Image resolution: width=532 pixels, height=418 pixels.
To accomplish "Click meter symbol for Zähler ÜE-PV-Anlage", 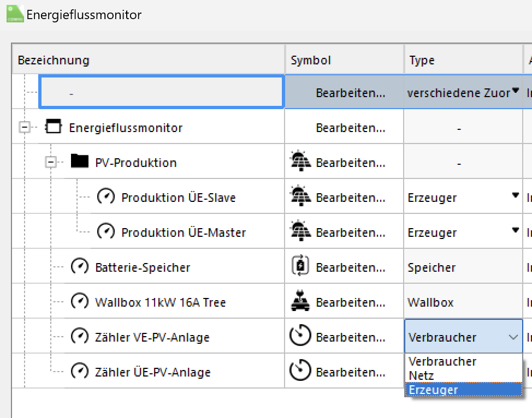I will (300, 372).
